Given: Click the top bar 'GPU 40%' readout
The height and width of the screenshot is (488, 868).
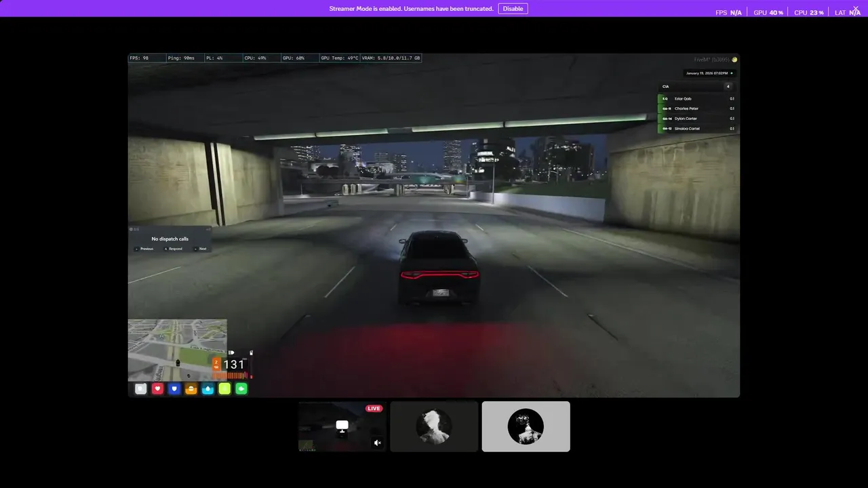Looking at the screenshot, I should (x=768, y=13).
